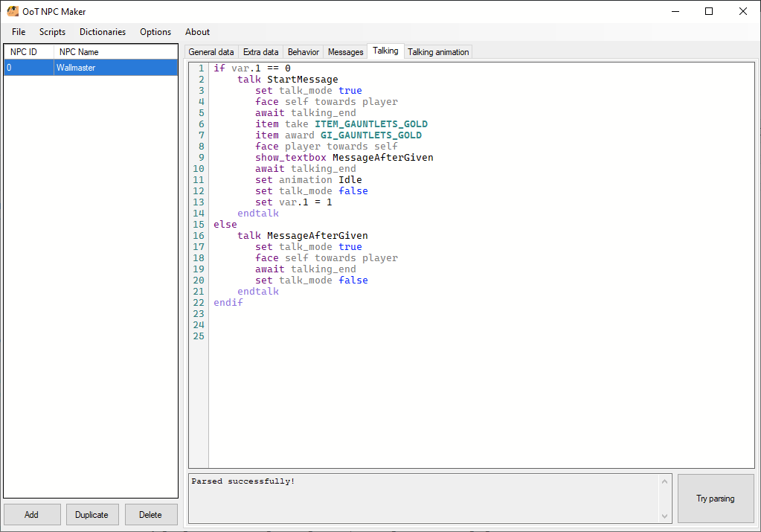
Task: Open the File menu
Action: tap(18, 32)
